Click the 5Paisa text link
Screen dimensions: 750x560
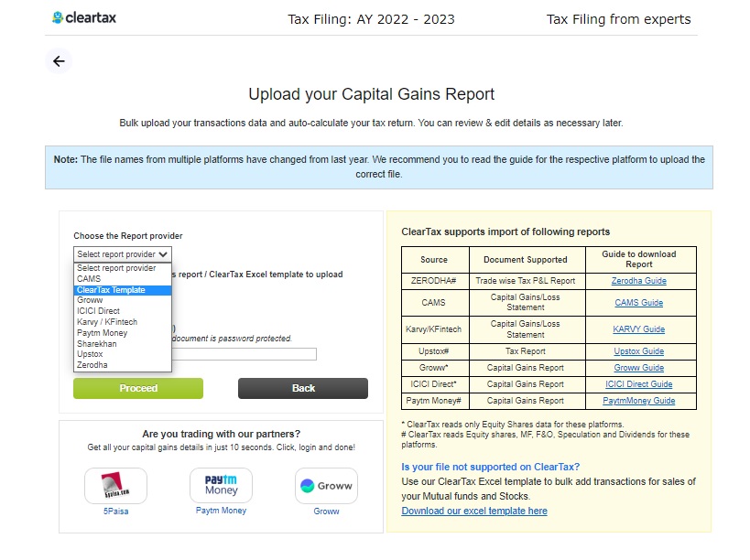(x=115, y=512)
